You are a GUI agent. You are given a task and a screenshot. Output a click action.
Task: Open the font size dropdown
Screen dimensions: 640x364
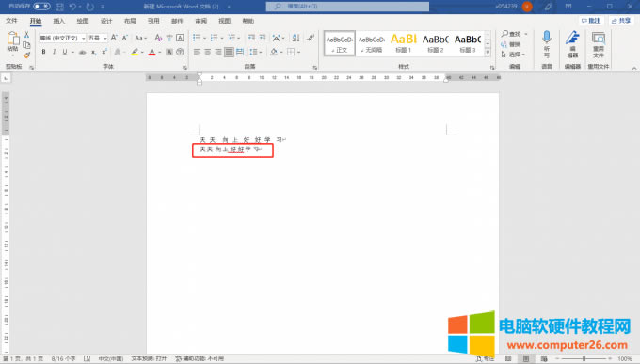point(97,38)
